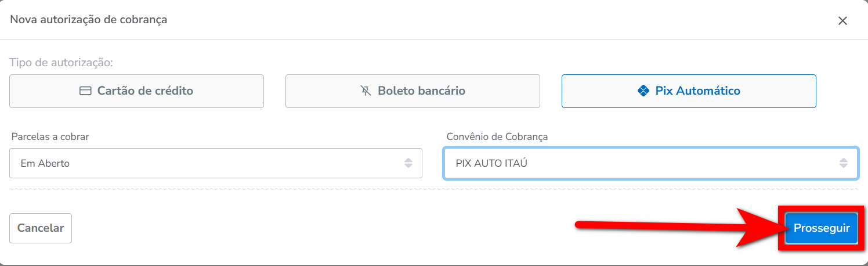
Task: Click the arrows on the PIX AUTO ITAÚ select
Action: point(843,163)
